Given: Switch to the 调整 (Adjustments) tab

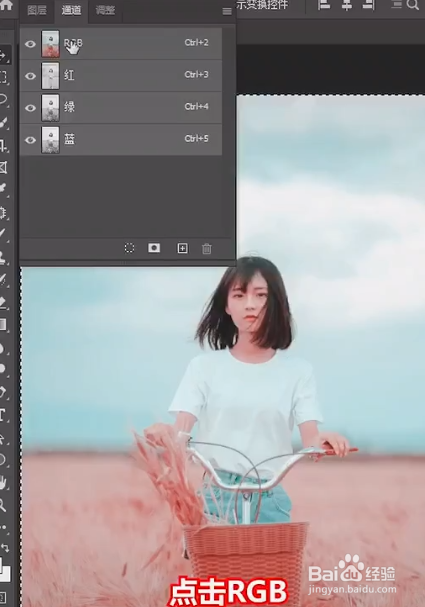Looking at the screenshot, I should (105, 10).
